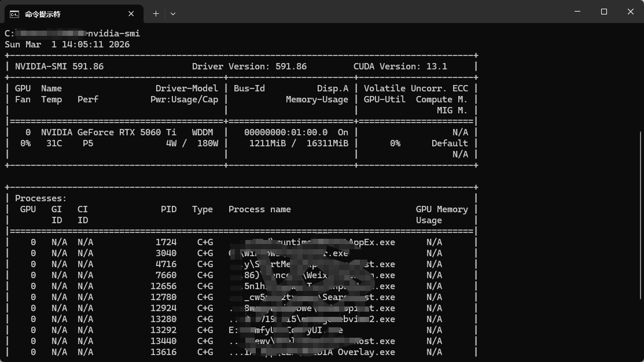Click the 'GPU Memory' column header
The width and height of the screenshot is (644, 362).
coord(441,209)
